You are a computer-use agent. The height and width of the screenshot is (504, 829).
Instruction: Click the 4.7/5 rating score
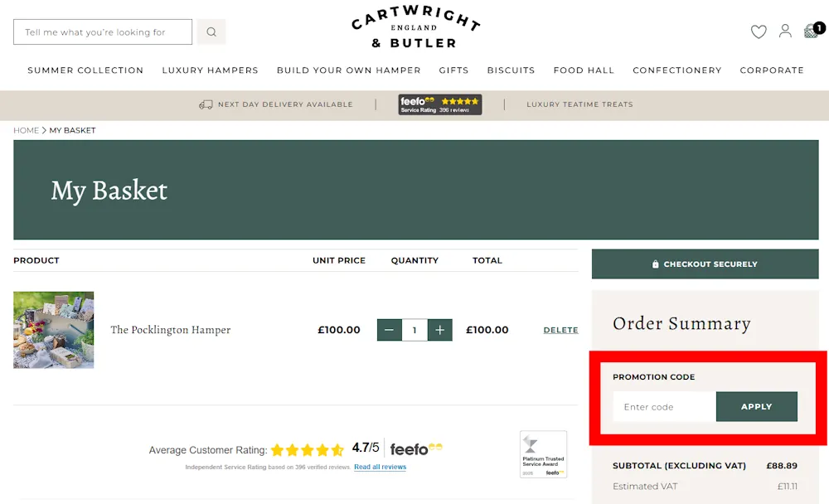point(366,448)
